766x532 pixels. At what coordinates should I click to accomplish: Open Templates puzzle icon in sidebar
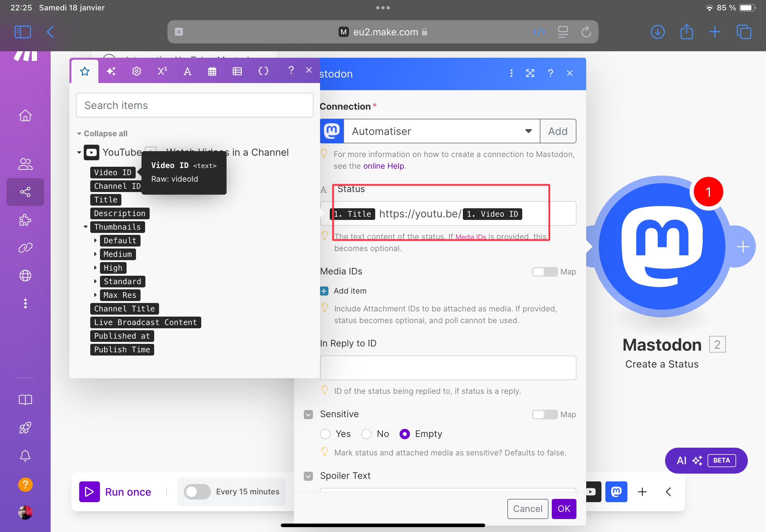tap(25, 220)
